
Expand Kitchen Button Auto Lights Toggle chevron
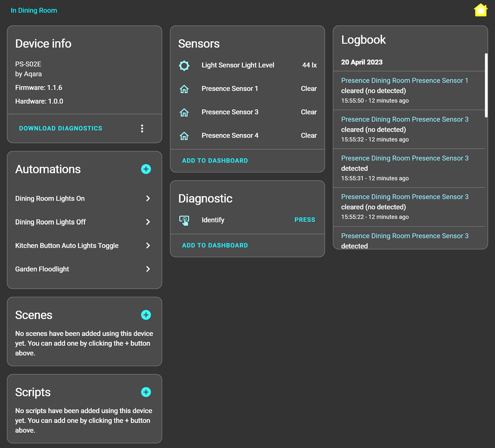click(148, 246)
